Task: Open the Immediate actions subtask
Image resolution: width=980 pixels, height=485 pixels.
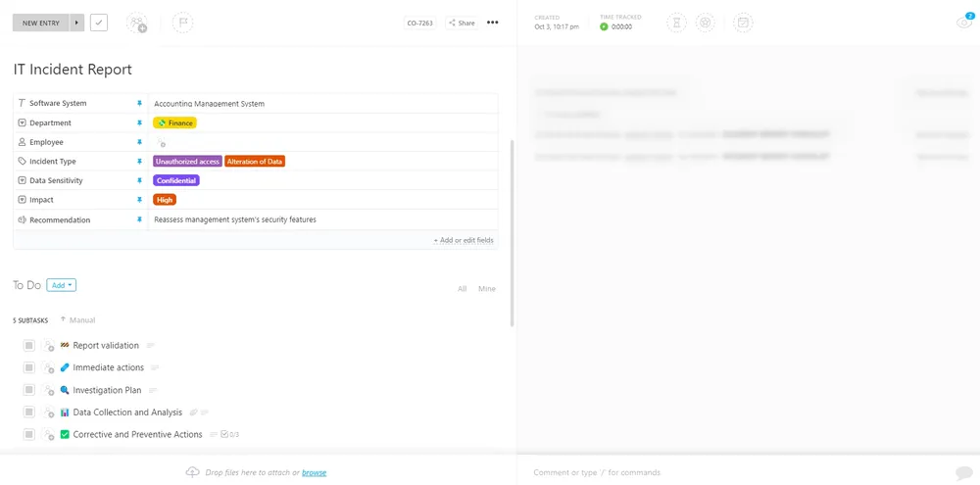Action: (x=108, y=367)
